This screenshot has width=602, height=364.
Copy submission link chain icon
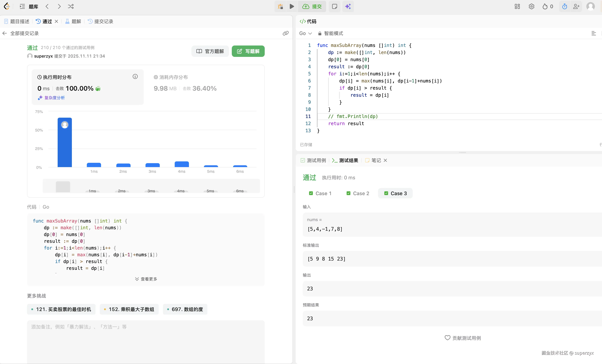click(x=285, y=33)
